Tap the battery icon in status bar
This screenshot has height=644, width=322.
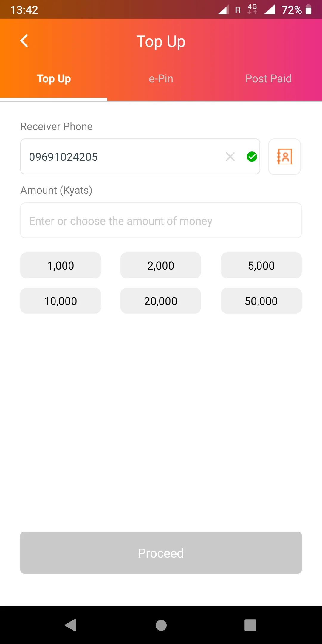pyautogui.click(x=309, y=10)
